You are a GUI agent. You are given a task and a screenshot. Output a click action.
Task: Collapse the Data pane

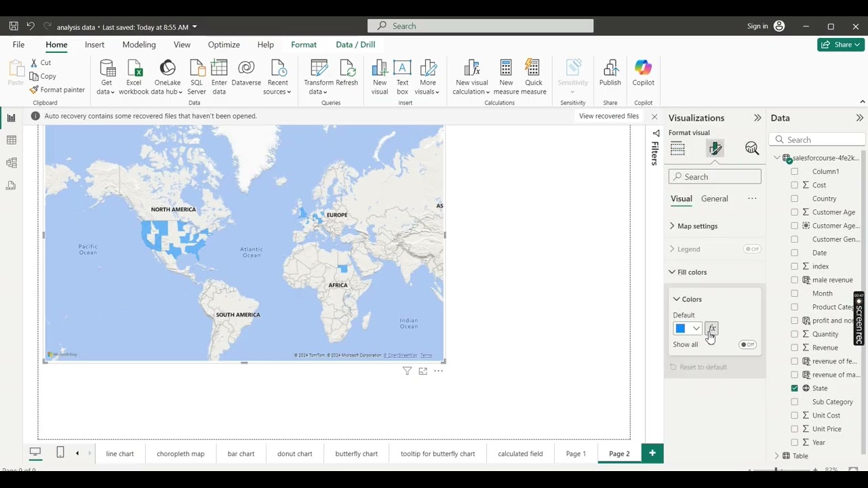[859, 118]
